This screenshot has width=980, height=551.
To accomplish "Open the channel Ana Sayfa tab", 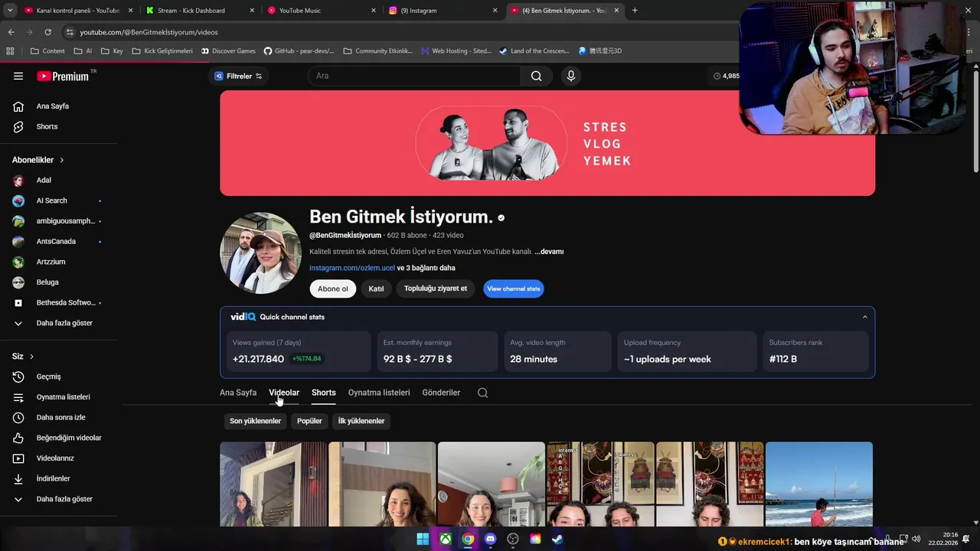I will [238, 393].
